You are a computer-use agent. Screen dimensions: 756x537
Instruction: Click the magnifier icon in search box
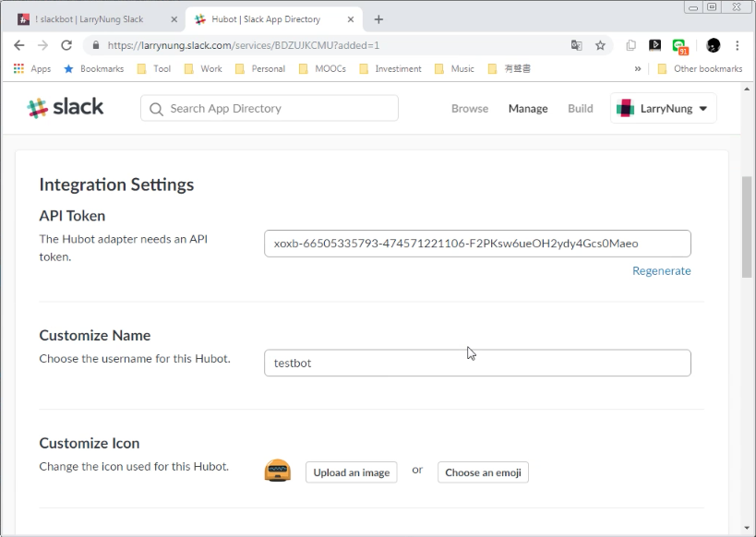coord(156,109)
